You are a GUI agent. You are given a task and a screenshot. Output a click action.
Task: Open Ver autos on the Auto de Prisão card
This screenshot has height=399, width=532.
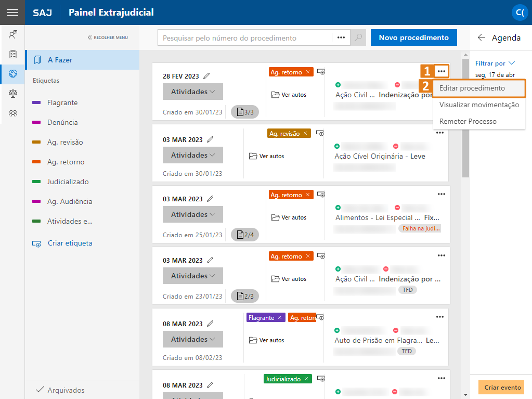(x=267, y=340)
